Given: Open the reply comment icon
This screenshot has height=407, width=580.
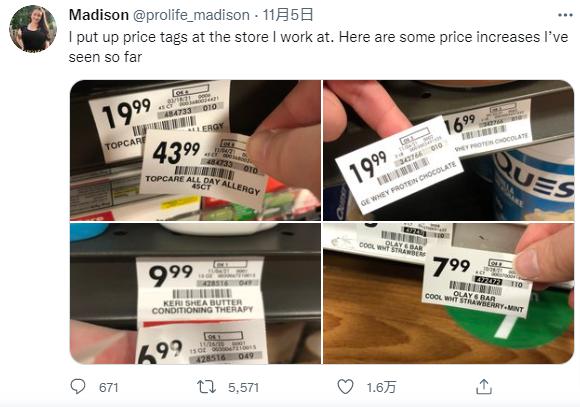Looking at the screenshot, I should click(x=78, y=387).
